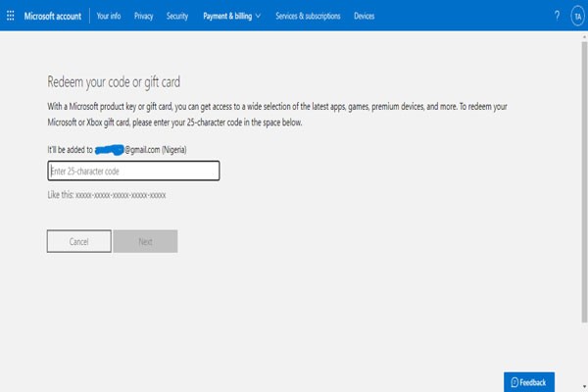Open the TA account avatar menu
Screen dimensions: 588x392
tap(577, 16)
